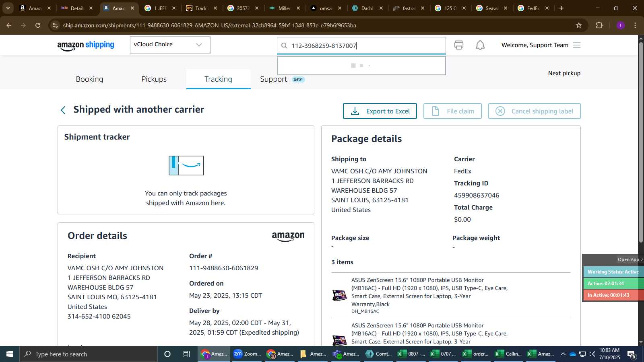The width and height of the screenshot is (644, 362).
Task: Open a new browser tab
Action: tap(561, 8)
